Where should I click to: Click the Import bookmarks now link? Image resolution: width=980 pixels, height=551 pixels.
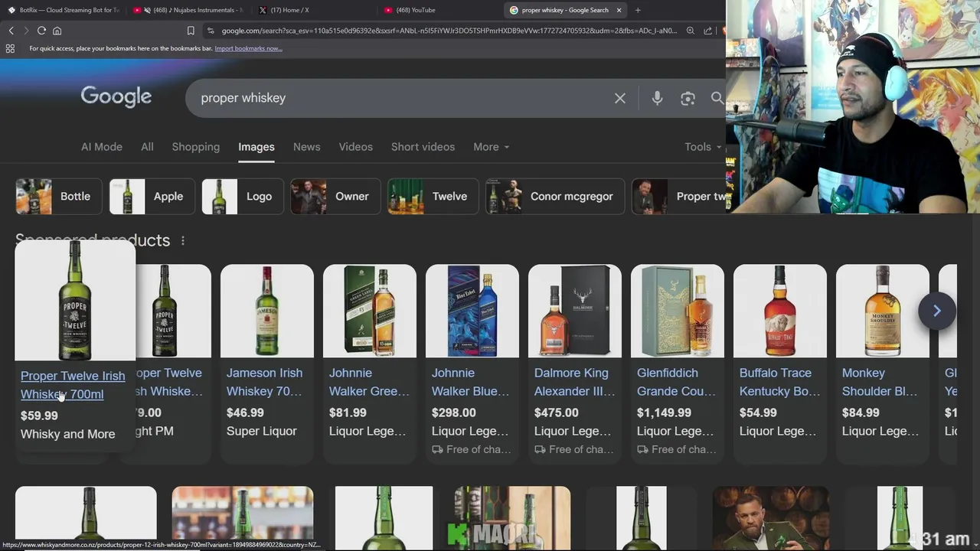pos(248,48)
